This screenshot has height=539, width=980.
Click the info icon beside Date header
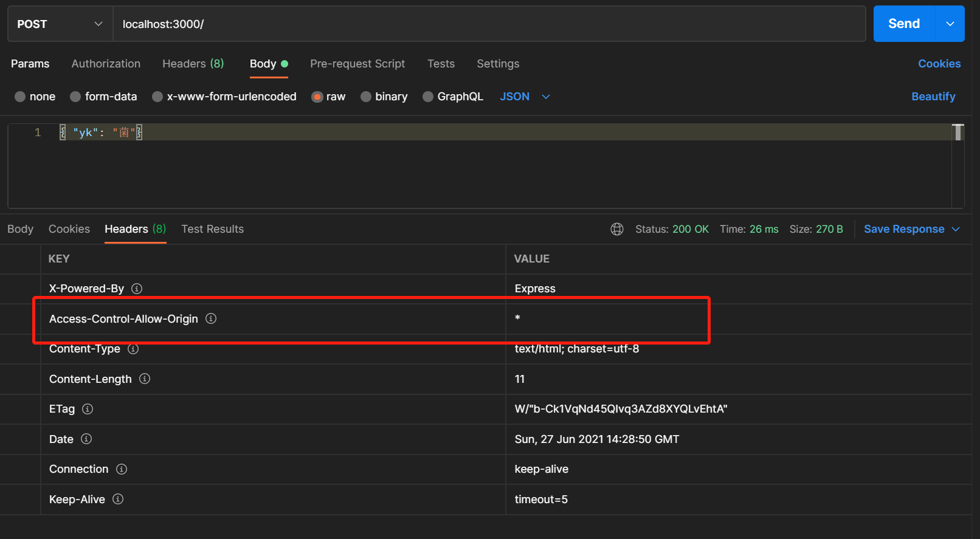(x=86, y=439)
